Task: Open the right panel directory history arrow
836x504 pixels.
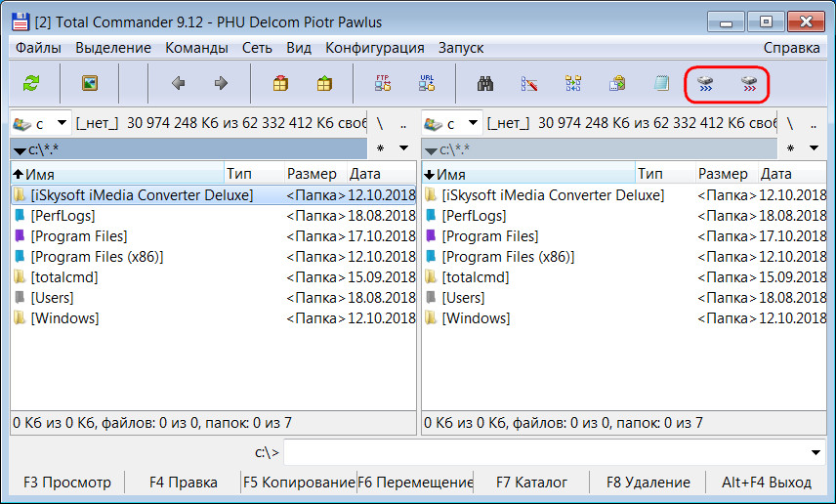Action: [x=814, y=148]
